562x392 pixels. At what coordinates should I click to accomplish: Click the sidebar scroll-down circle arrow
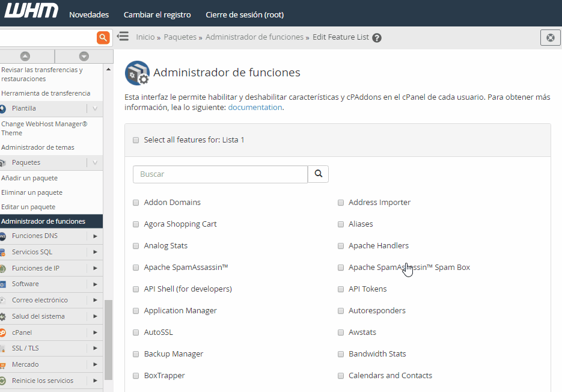click(84, 57)
